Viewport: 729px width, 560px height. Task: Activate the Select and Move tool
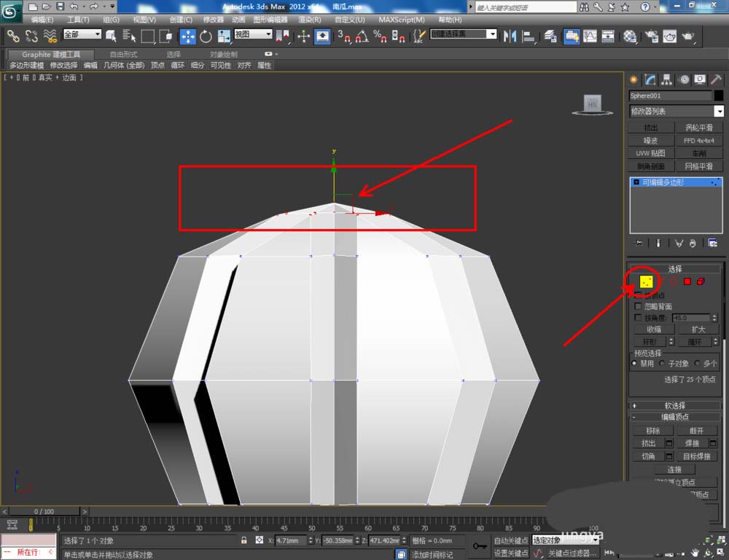click(x=188, y=36)
